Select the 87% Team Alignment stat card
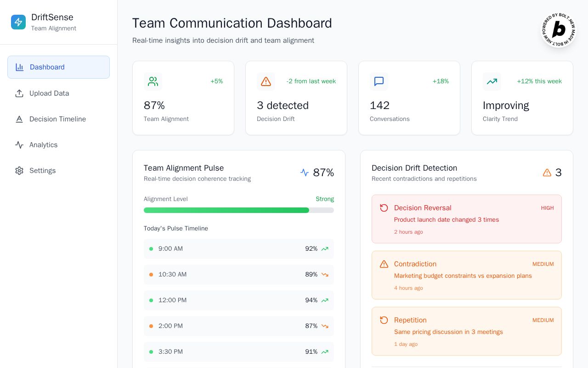This screenshot has height=368, width=588. (x=183, y=98)
